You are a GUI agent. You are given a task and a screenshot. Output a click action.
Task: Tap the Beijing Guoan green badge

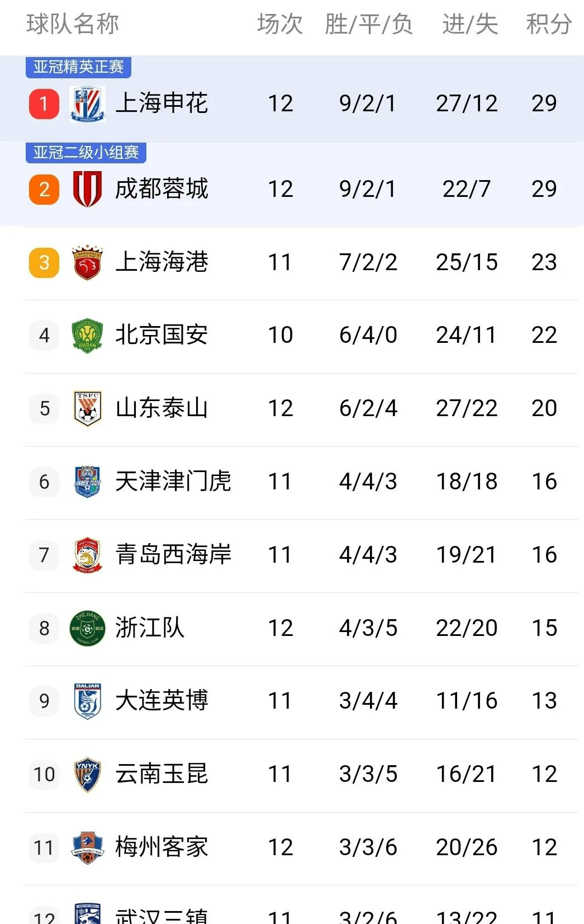click(x=88, y=335)
